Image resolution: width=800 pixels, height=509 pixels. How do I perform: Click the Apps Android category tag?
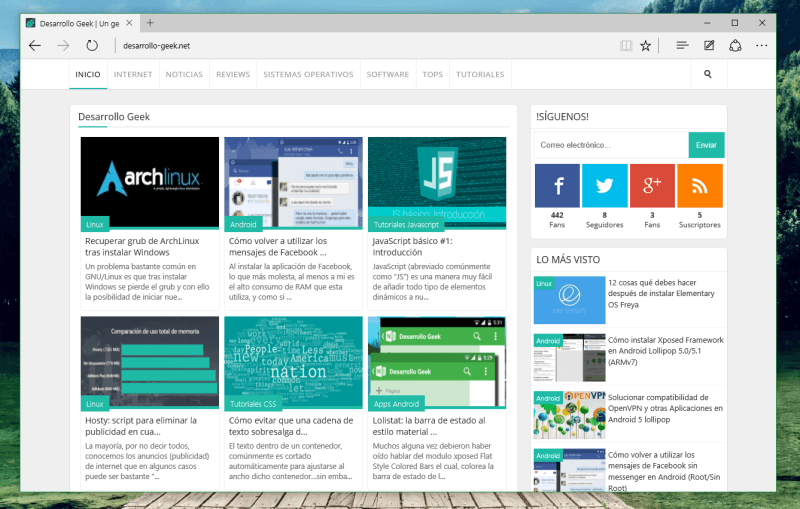tap(396, 404)
